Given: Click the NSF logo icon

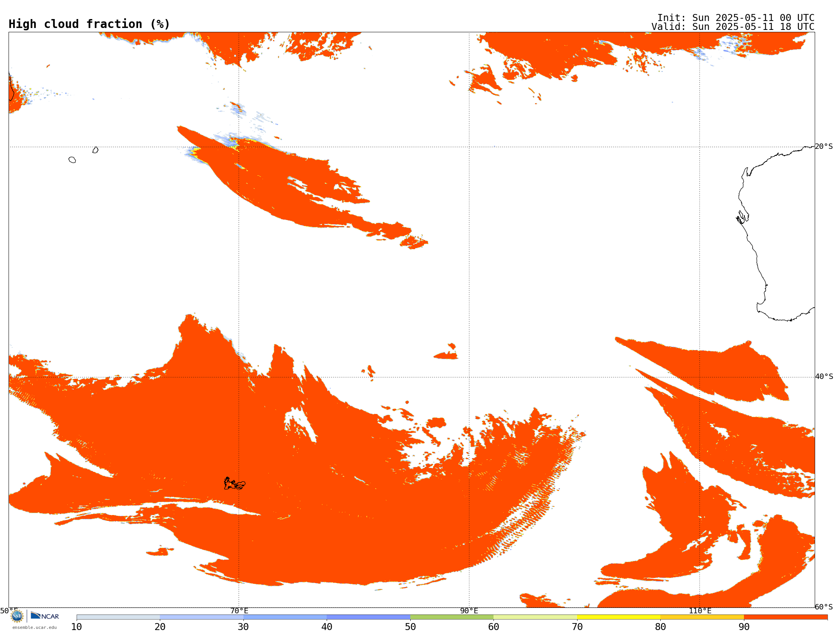Looking at the screenshot, I should pyautogui.click(x=17, y=616).
